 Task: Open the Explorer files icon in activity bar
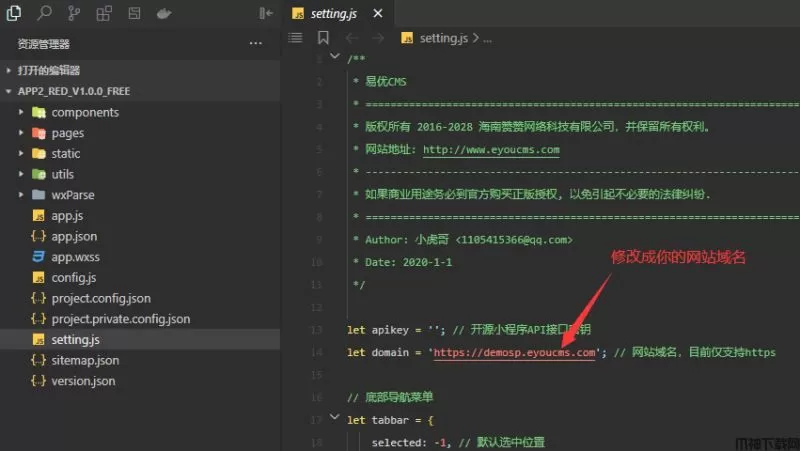[14, 13]
